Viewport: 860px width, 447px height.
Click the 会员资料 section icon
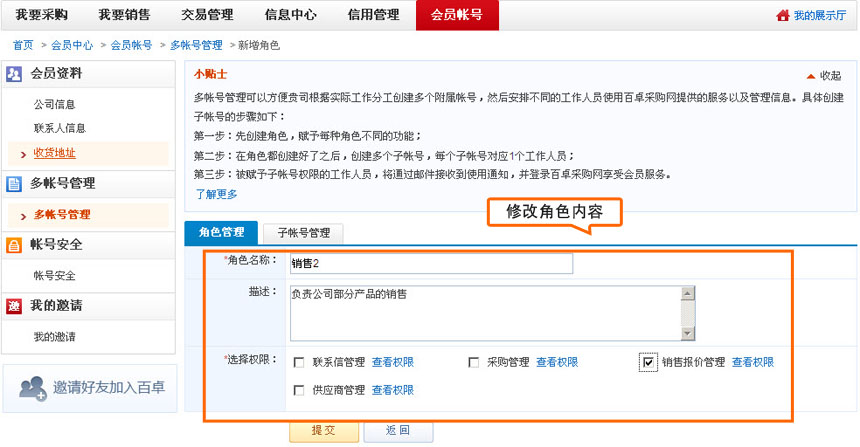(x=14, y=74)
